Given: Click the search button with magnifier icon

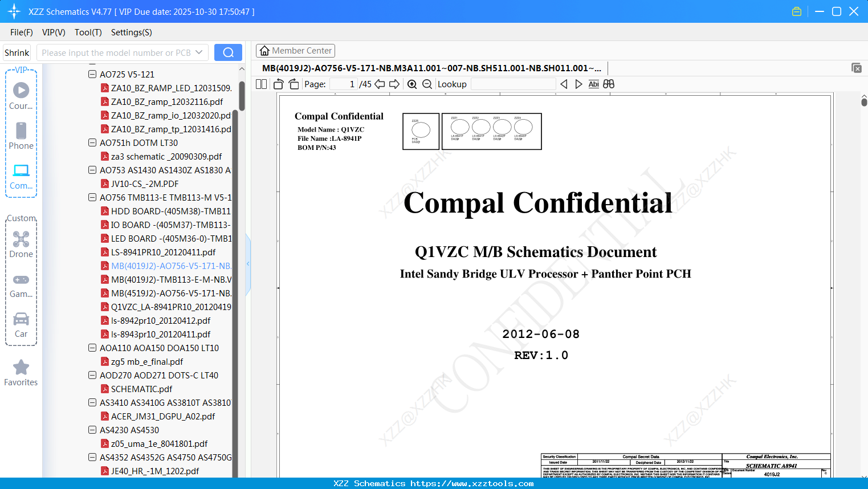Looking at the screenshot, I should (x=228, y=52).
